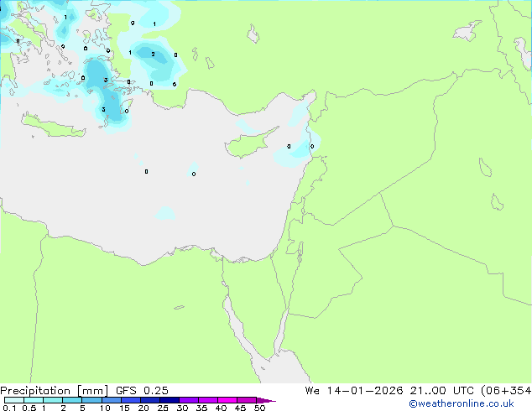Pick the lightest 0.1–0.5 mm legend swatch
Image resolution: width=532 pixels, height=411 pixels.
(x=14, y=400)
